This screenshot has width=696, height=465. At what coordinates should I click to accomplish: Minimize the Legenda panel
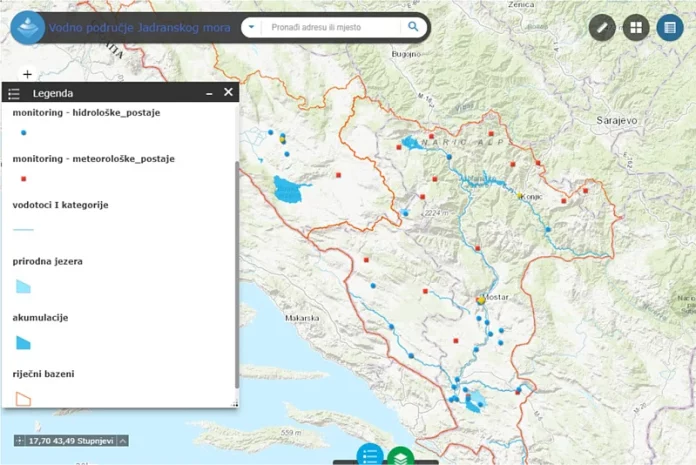click(209, 93)
